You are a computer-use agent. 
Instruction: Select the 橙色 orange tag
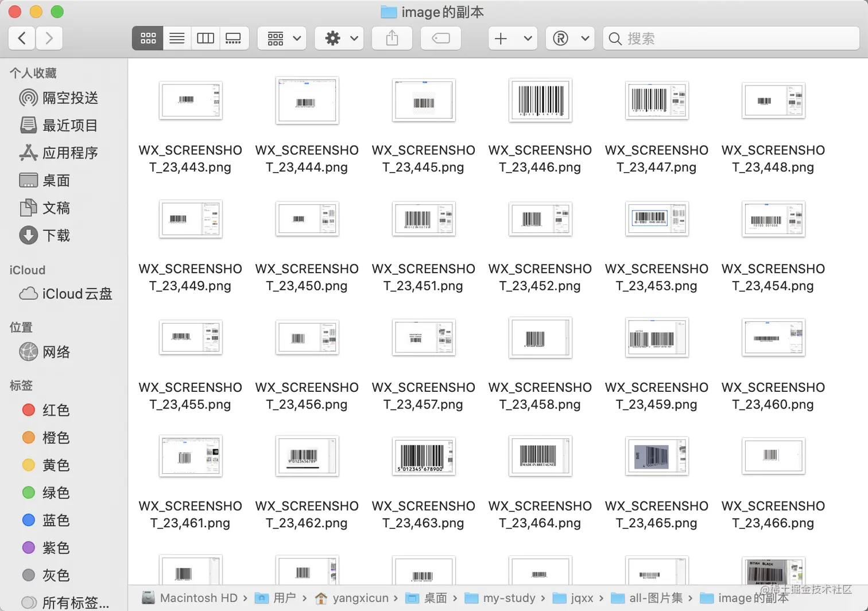point(46,438)
